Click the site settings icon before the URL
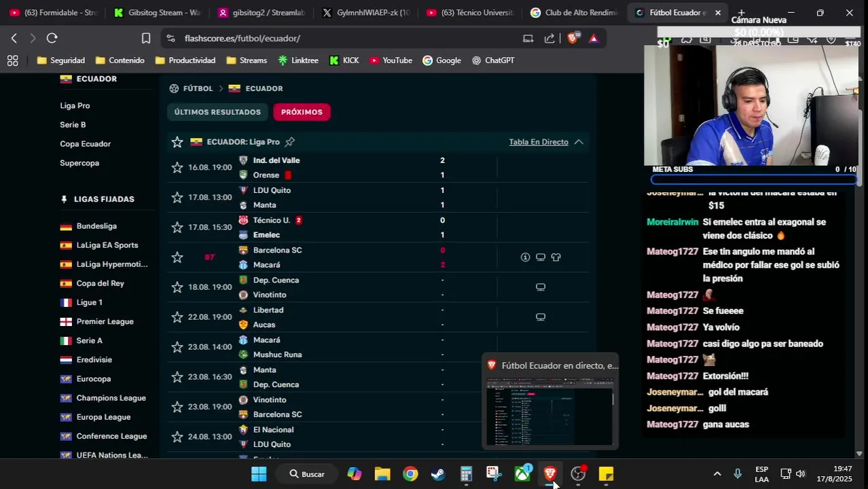The image size is (868, 489). pyautogui.click(x=170, y=39)
